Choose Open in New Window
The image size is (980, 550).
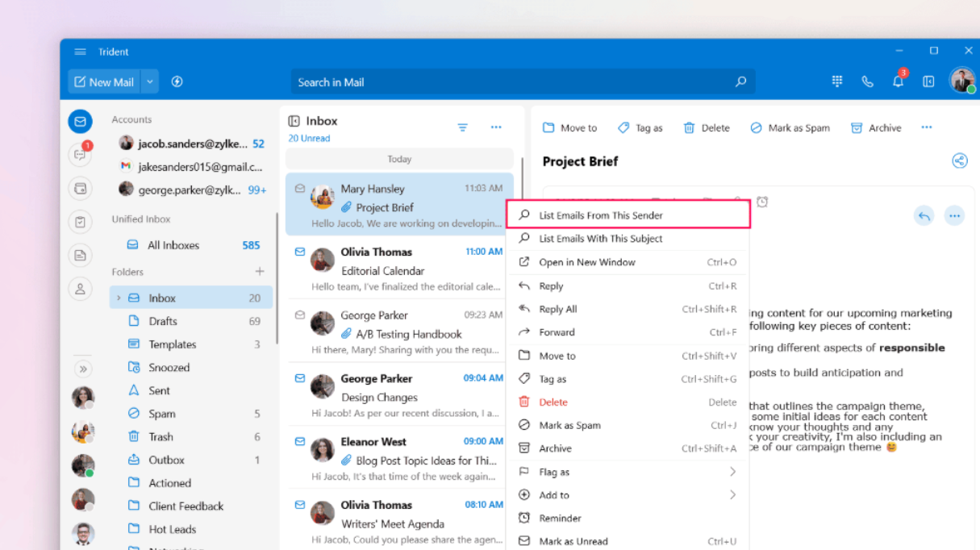tap(628, 262)
